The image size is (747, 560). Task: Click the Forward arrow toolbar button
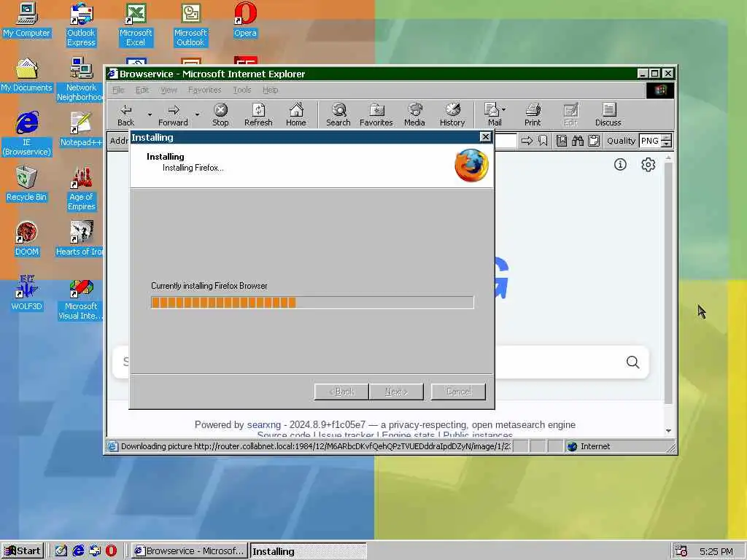pos(174,114)
